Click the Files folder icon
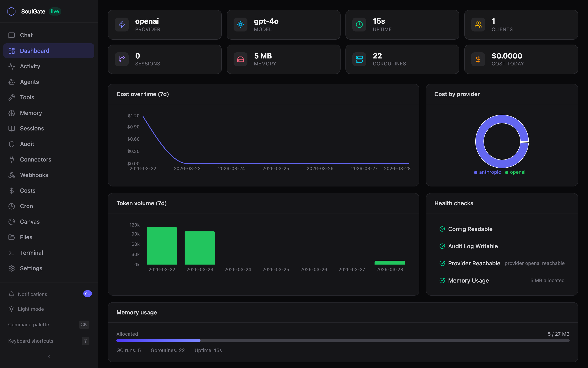Viewport: 588px width, 368px height. (12, 237)
